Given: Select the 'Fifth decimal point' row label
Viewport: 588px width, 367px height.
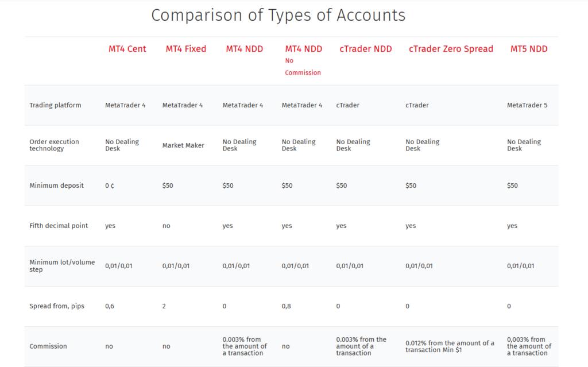Looking at the screenshot, I should [x=59, y=226].
